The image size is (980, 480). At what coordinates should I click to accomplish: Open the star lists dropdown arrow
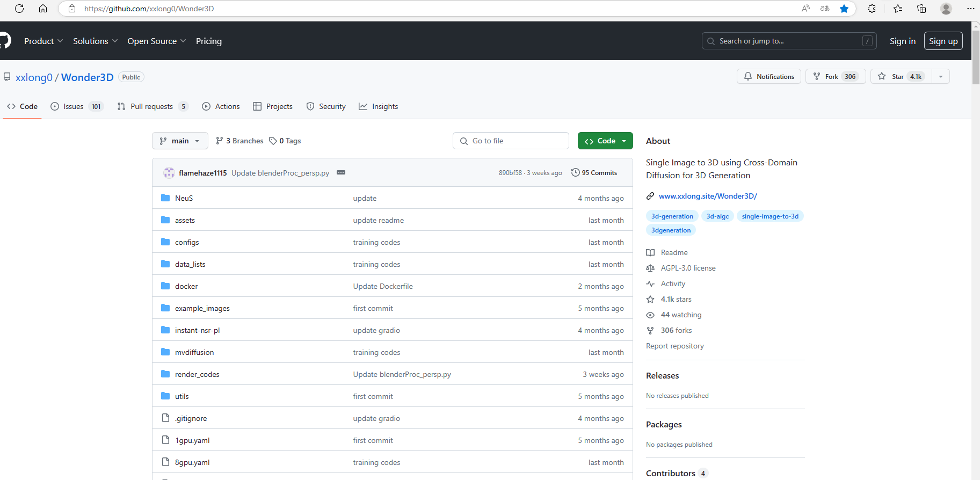[941, 77]
